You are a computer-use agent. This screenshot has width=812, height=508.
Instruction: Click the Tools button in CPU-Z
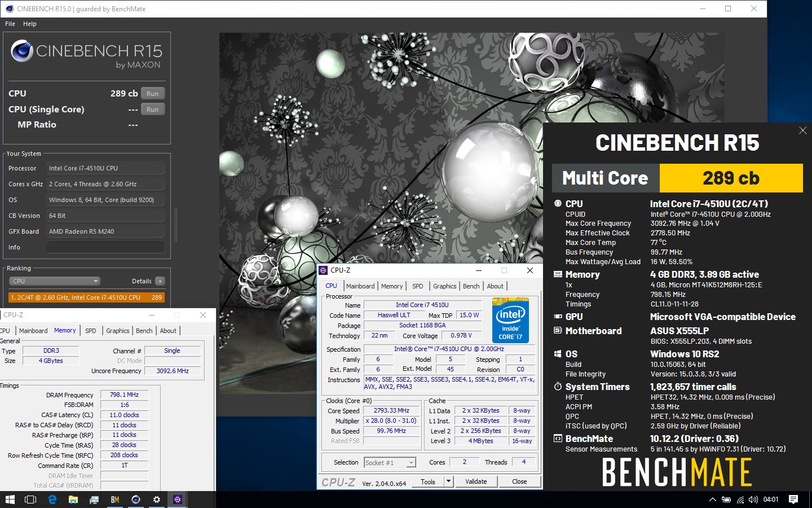coord(428,481)
